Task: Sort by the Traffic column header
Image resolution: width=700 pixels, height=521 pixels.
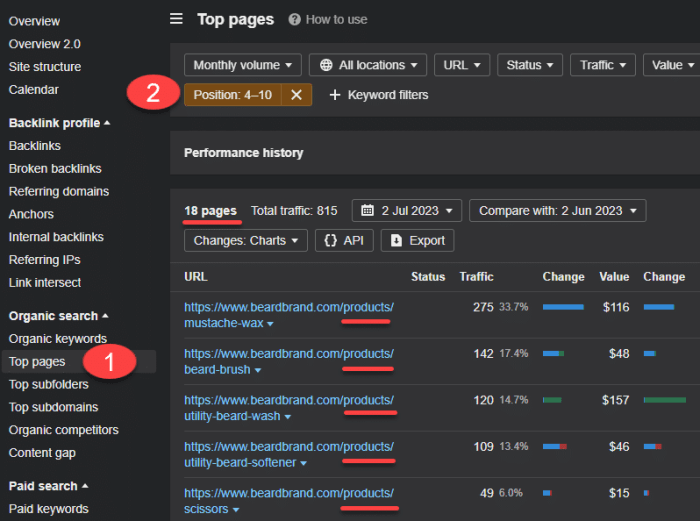Action: pos(476,277)
